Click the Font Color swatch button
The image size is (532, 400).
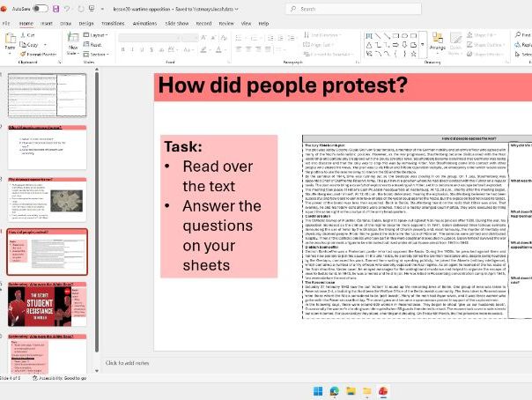[218, 50]
